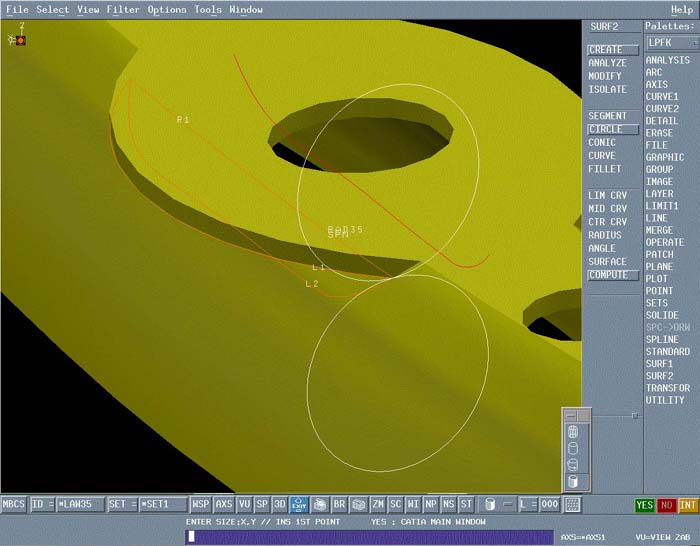Click blue EXIT icon in bottom toolbar
The image size is (700, 546).
(x=299, y=504)
